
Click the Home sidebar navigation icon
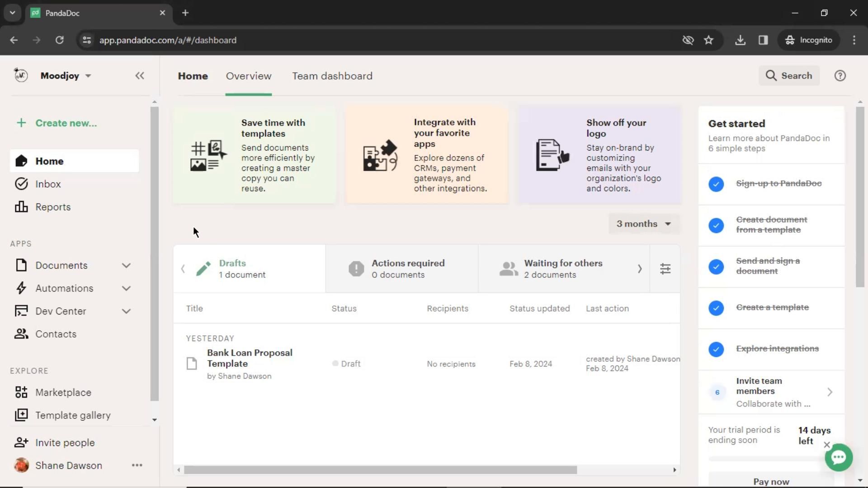pyautogui.click(x=21, y=161)
